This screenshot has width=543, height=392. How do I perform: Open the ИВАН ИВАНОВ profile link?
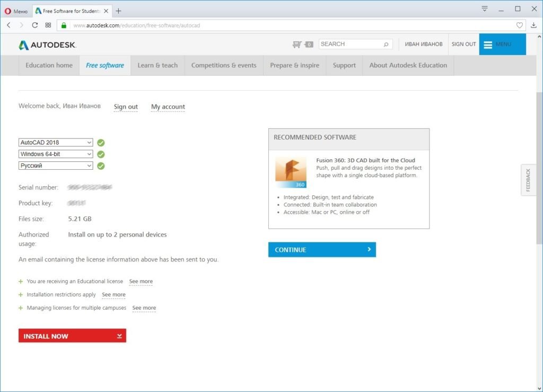[x=424, y=45]
